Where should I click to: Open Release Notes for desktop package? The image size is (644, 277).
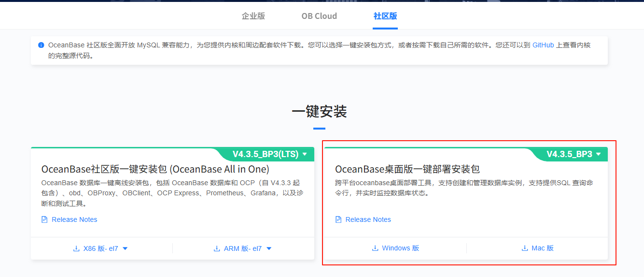point(368,219)
